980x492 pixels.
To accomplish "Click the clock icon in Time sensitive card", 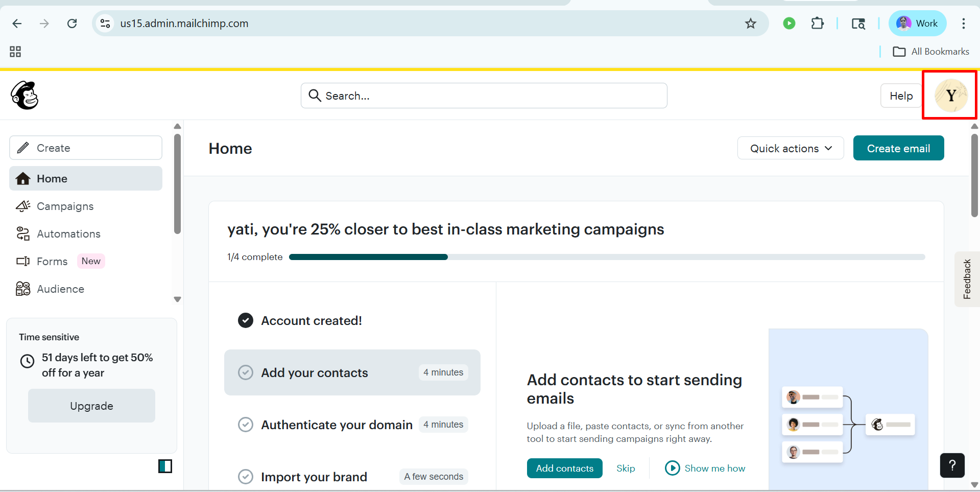I will (x=27, y=361).
